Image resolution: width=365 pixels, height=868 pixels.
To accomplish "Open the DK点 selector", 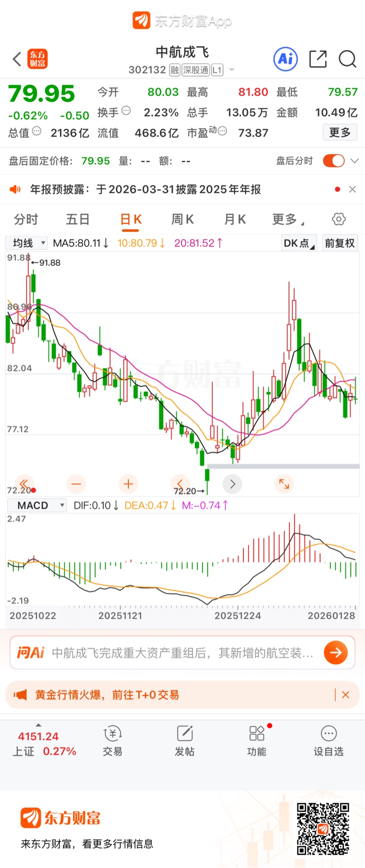I will point(299,243).
